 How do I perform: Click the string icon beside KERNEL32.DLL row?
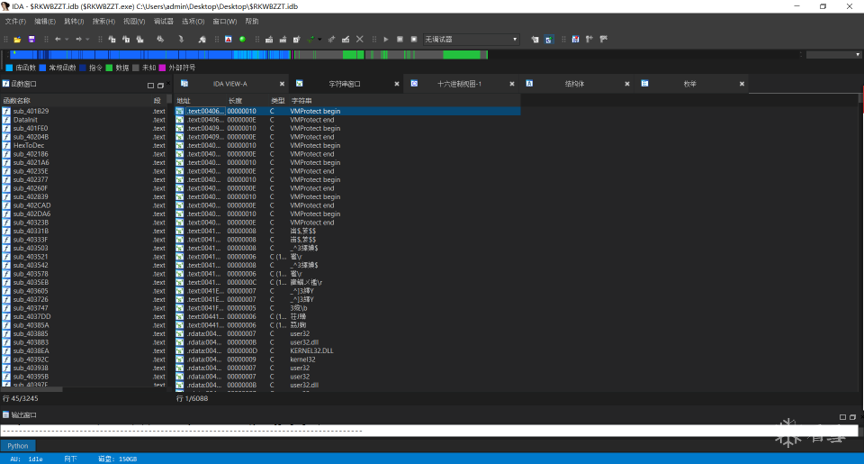point(180,351)
